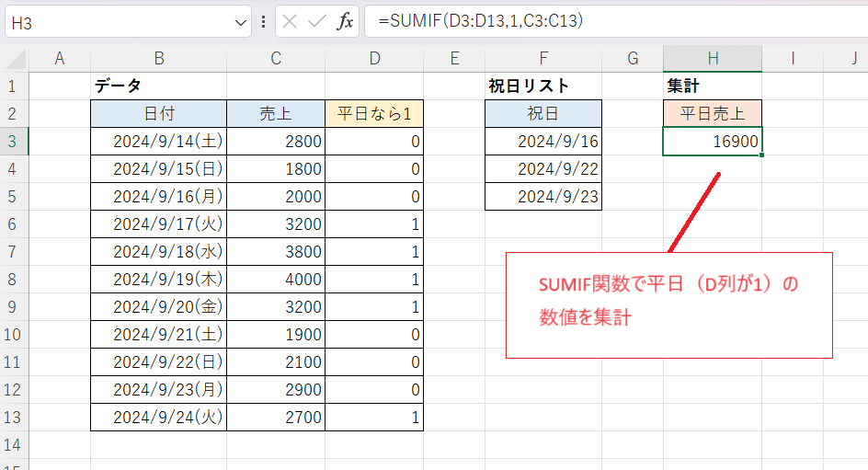
Task: Select row 2 header
Action: point(14,114)
